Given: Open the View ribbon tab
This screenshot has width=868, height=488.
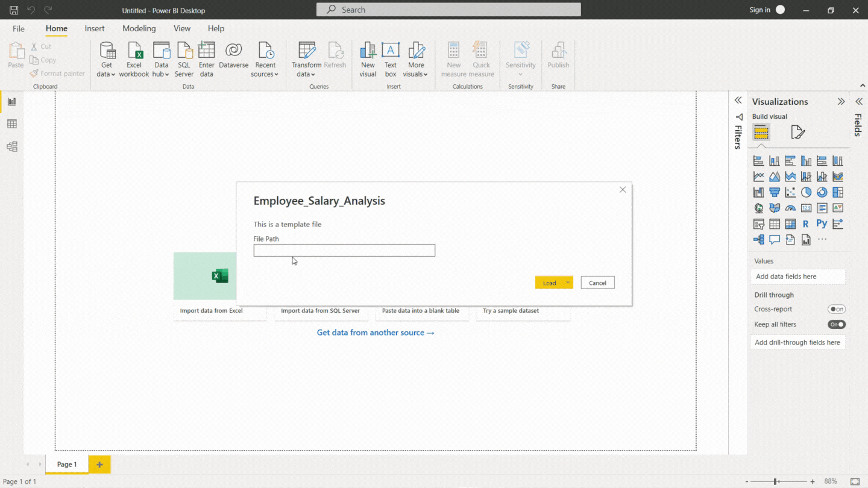Looking at the screenshot, I should point(182,28).
